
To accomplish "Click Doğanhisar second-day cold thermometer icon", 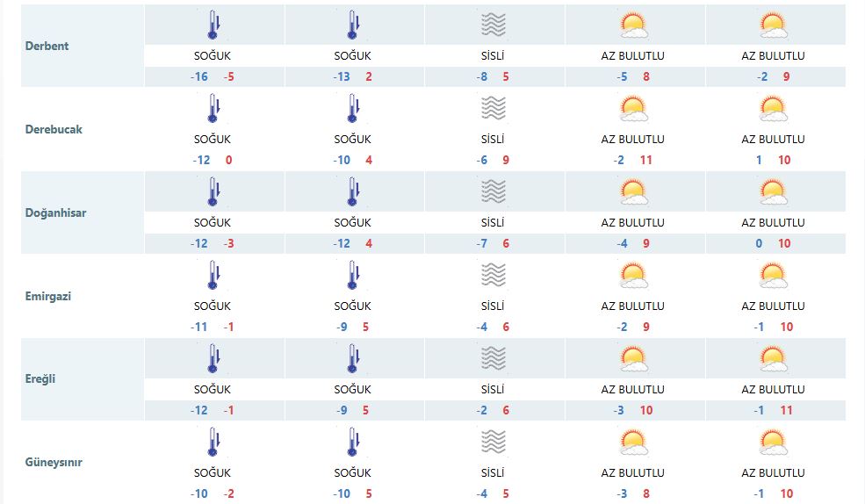I will (353, 191).
